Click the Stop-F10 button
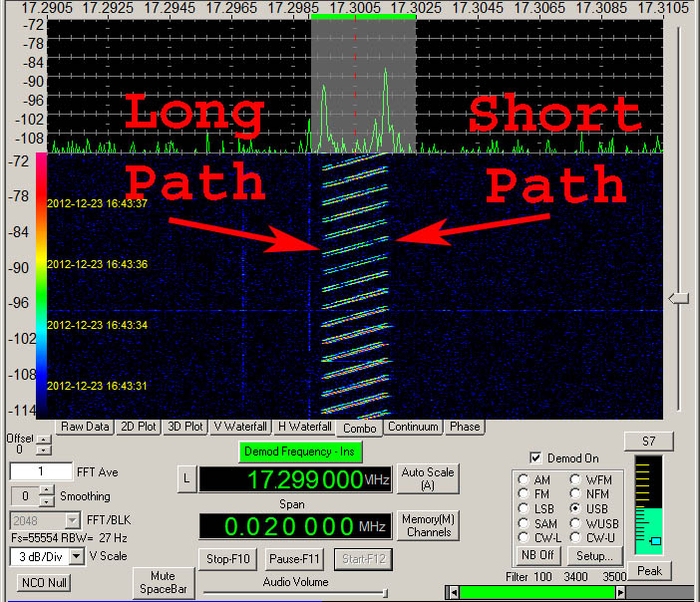The image size is (700, 602). coord(227,559)
